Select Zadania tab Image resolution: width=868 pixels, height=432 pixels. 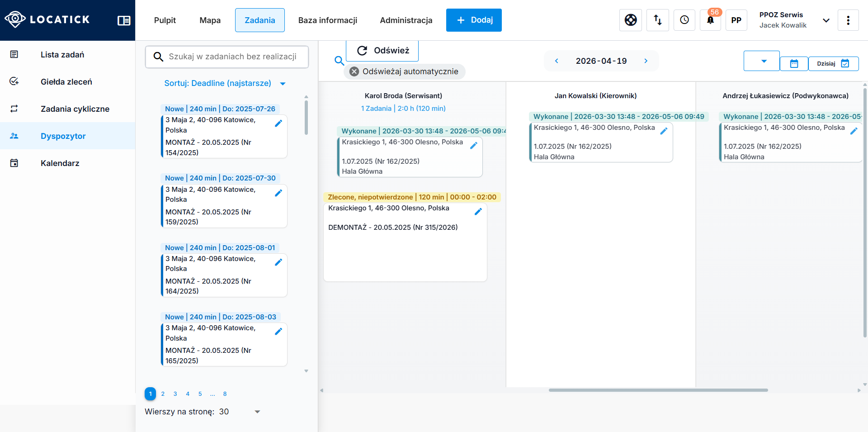260,20
